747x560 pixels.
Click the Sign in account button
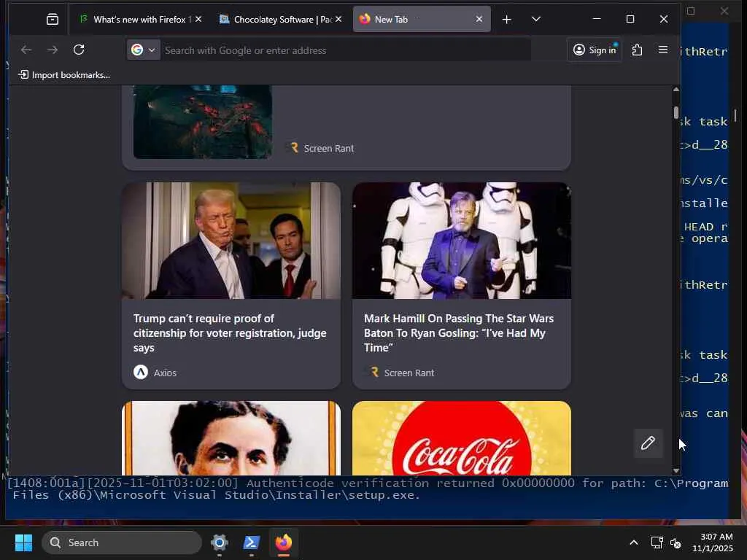[595, 50]
